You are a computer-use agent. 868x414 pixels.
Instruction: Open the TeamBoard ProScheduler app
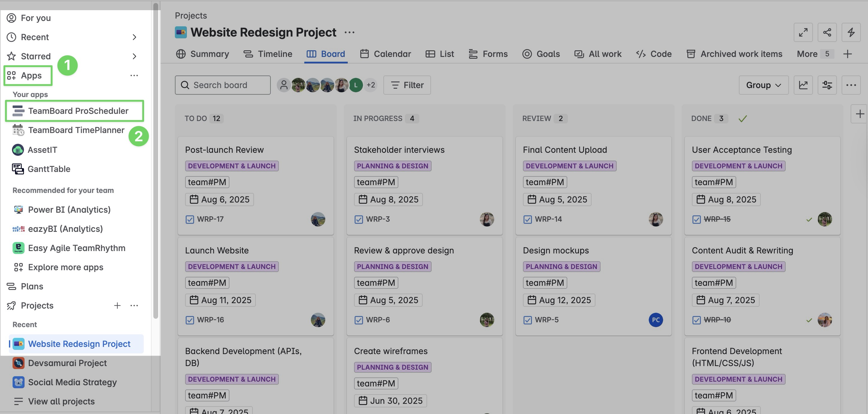[78, 111]
